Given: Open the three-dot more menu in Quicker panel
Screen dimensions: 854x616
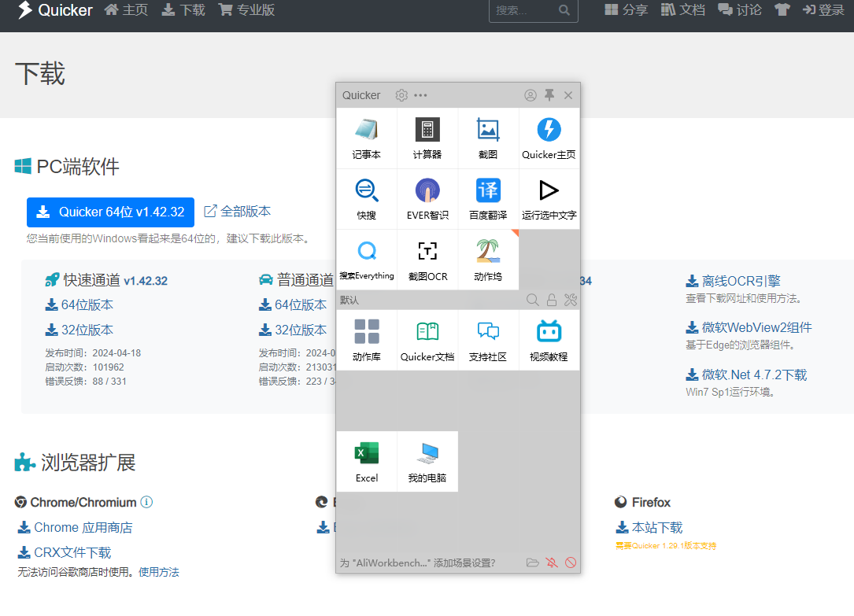Looking at the screenshot, I should point(420,95).
